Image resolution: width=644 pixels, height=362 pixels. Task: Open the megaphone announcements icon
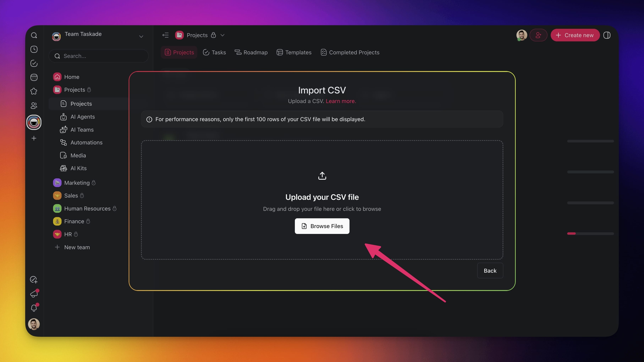coord(34,294)
